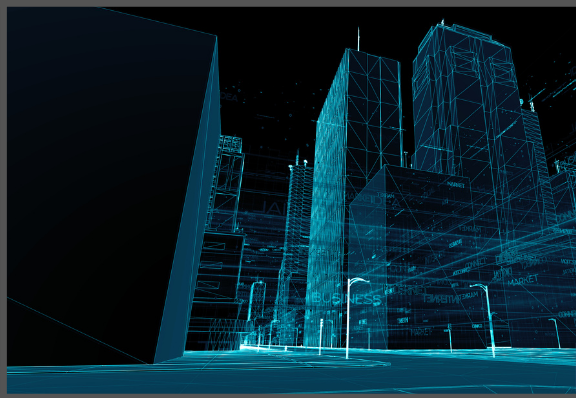Click the cube's top corner vertex
Viewport: 576px width, 398px height.
point(216,36)
